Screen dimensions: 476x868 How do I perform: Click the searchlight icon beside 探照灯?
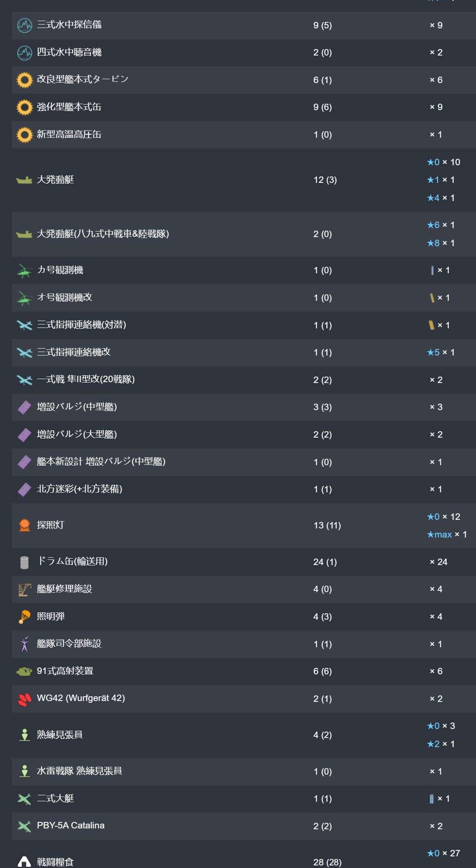[x=25, y=525]
